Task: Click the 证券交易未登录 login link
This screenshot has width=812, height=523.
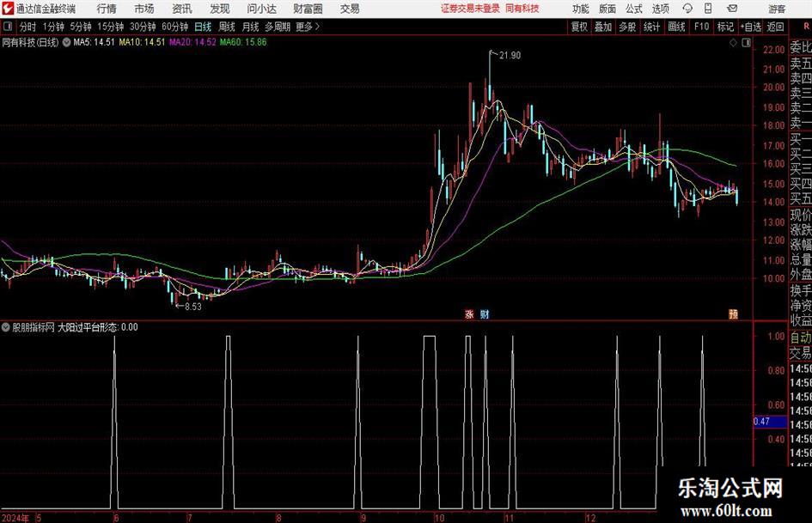Action: pyautogui.click(x=470, y=9)
